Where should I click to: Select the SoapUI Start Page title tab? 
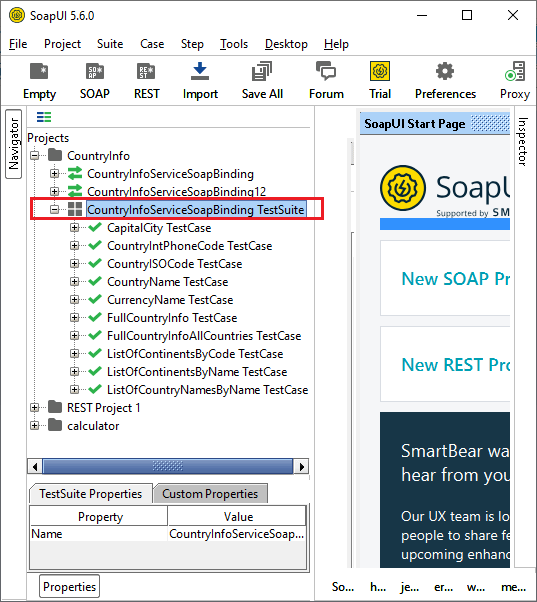tap(415, 124)
